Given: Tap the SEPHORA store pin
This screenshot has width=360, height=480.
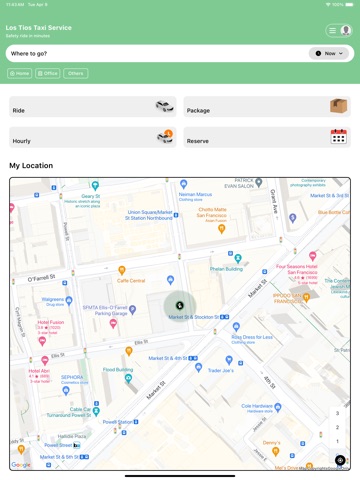Looking at the screenshot, I should point(66,390).
